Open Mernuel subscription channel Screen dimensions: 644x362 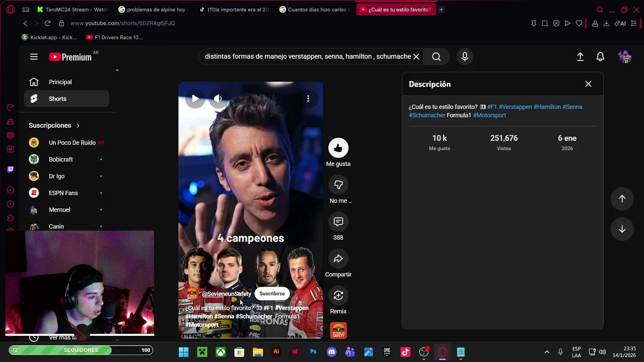tap(66, 210)
